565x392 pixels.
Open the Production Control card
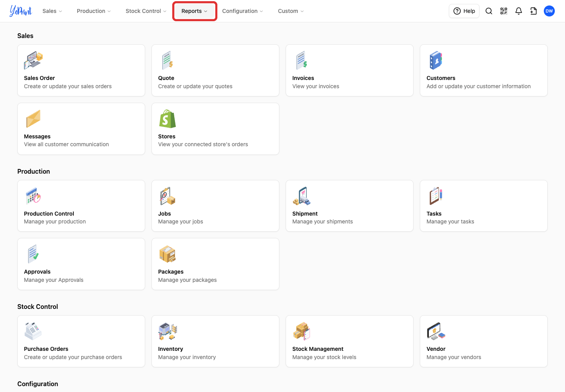81,206
